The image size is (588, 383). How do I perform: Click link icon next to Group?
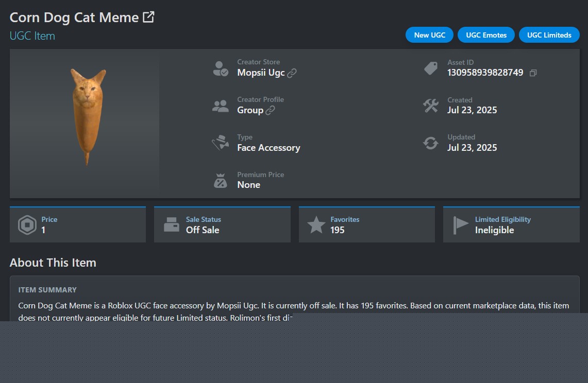271,111
